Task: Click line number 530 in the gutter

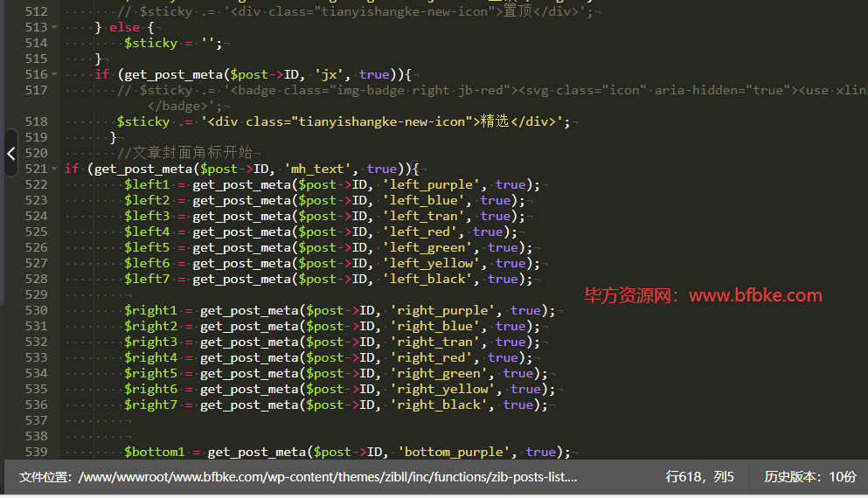Action: [x=36, y=310]
